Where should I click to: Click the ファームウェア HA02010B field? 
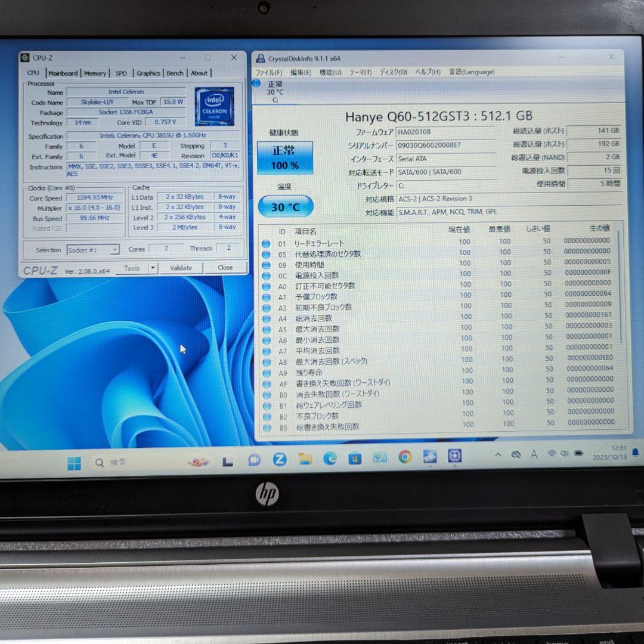(x=445, y=132)
